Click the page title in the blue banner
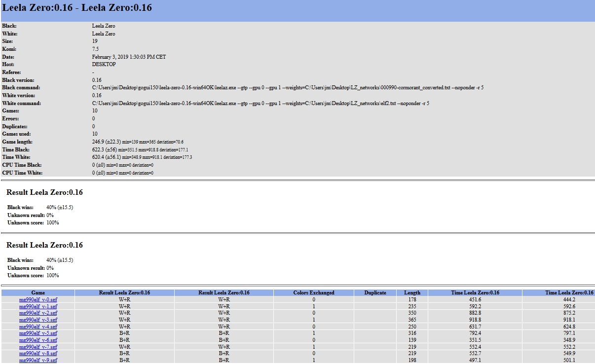Screen dimensions: 595x364 point(77,8)
